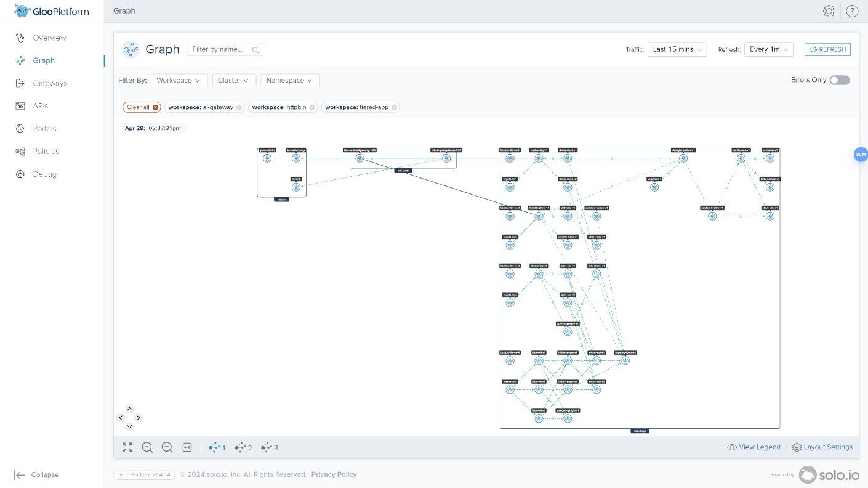This screenshot has width=868, height=488.
Task: Open the Privacy Policy link
Action: click(334, 474)
